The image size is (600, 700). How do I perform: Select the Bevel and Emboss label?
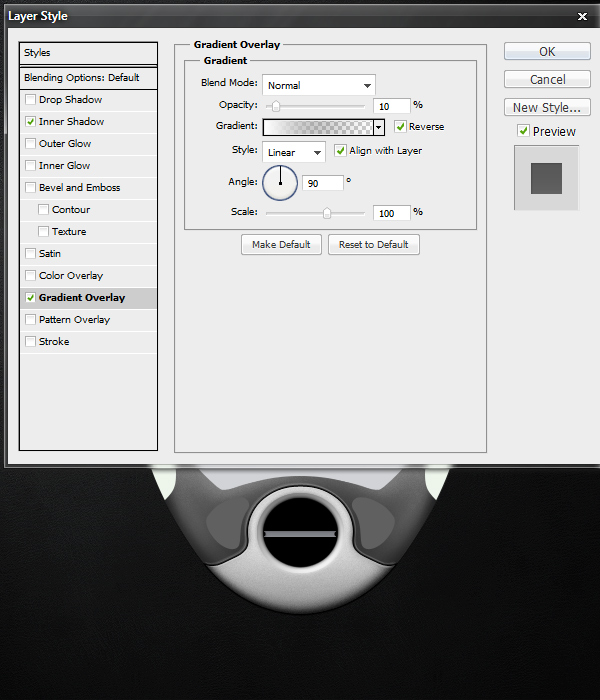click(x=79, y=188)
